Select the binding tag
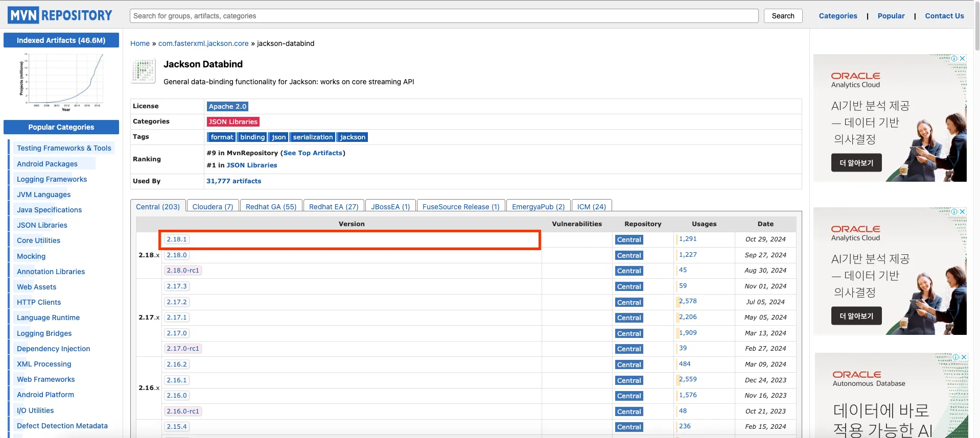 pyautogui.click(x=252, y=137)
